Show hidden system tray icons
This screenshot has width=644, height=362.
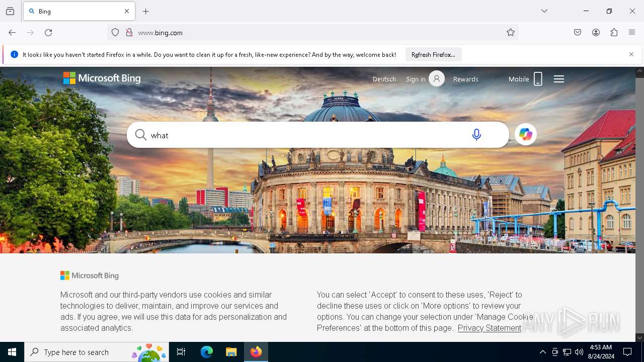[x=542, y=352]
